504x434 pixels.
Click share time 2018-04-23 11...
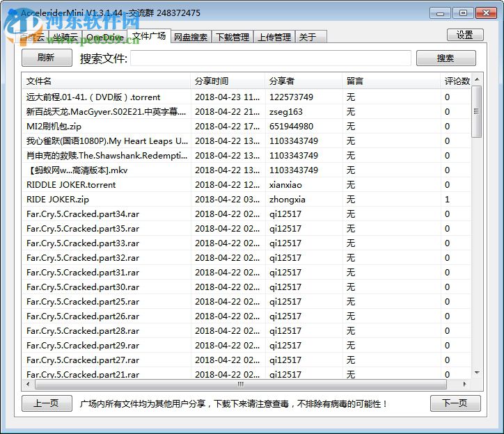[x=227, y=97]
